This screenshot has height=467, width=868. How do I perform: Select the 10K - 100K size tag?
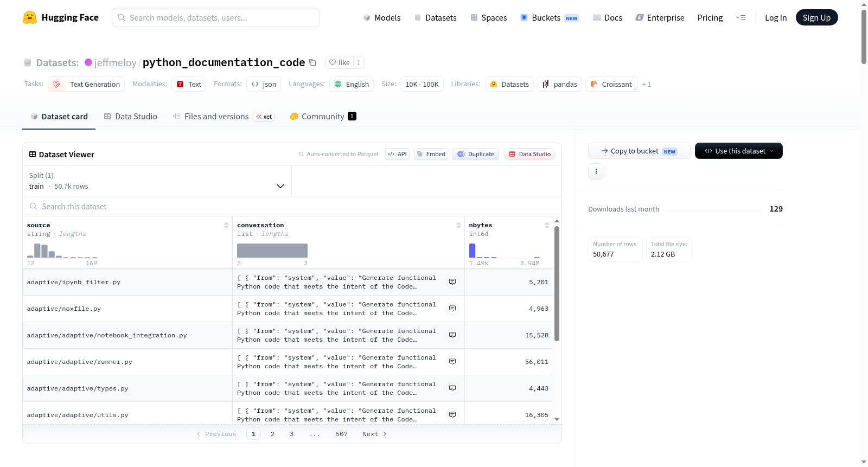pos(422,84)
